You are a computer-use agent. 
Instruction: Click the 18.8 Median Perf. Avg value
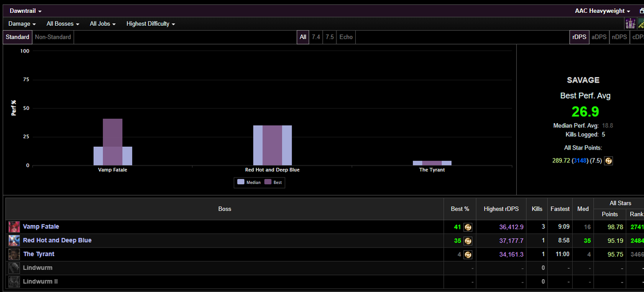[608, 125]
